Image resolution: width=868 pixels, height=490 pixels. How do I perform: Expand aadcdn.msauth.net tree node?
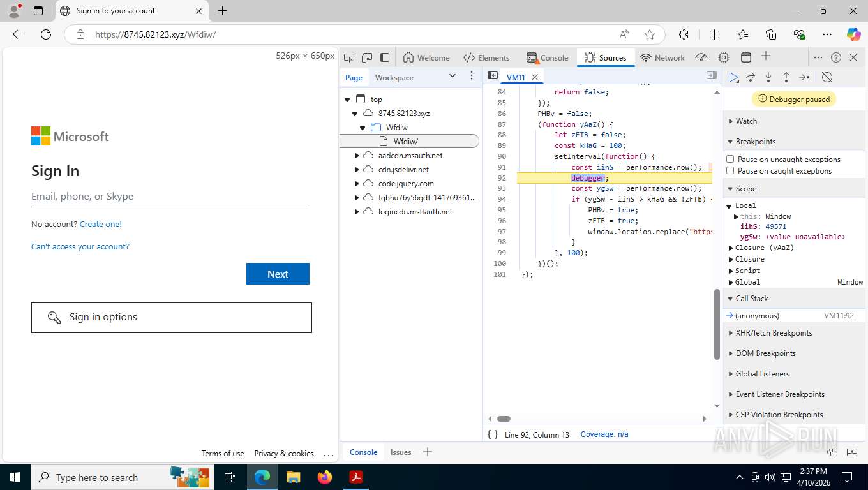pos(357,156)
